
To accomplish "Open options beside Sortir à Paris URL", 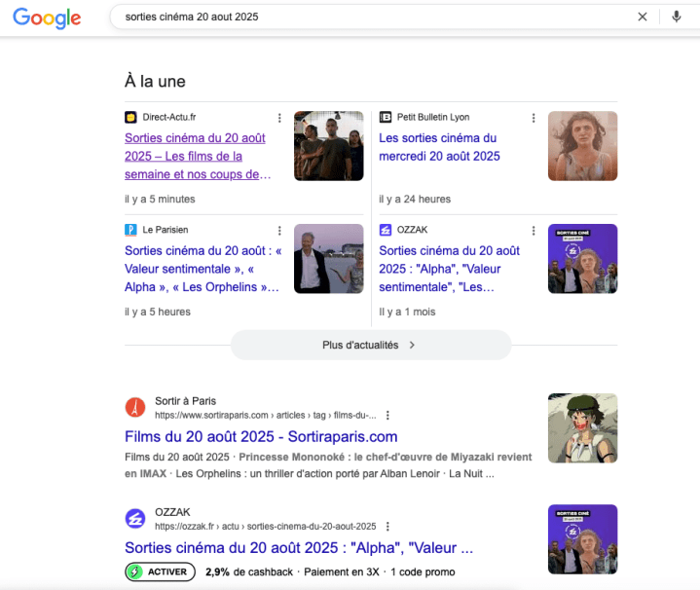I will click(x=387, y=415).
